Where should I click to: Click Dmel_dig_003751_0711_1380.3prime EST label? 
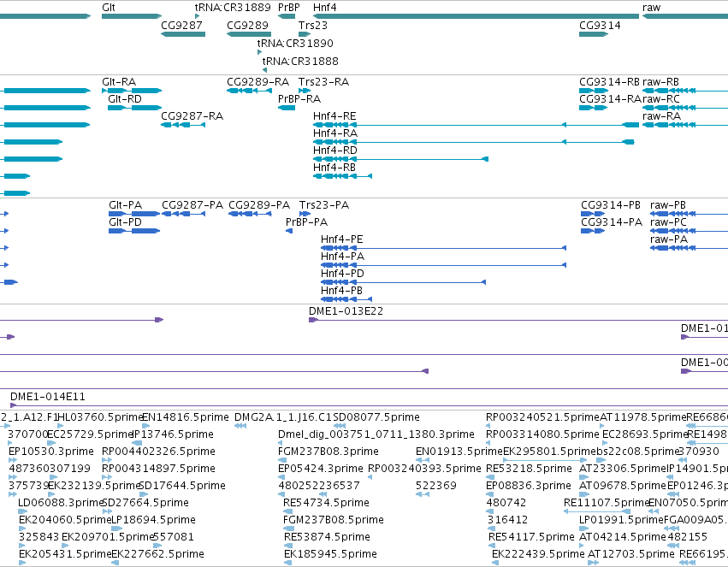(x=376, y=434)
